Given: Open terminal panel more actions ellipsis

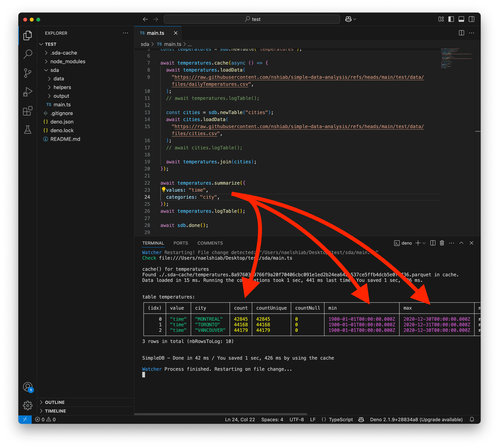Looking at the screenshot, I should point(451,243).
